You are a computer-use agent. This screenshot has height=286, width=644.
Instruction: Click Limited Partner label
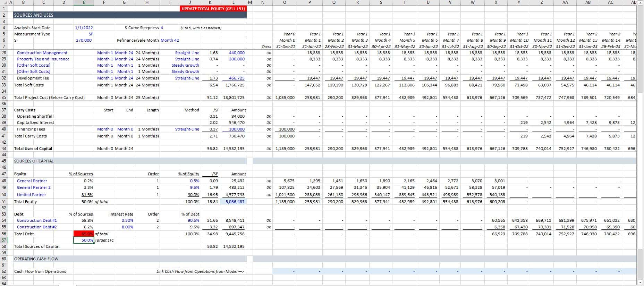31,195
